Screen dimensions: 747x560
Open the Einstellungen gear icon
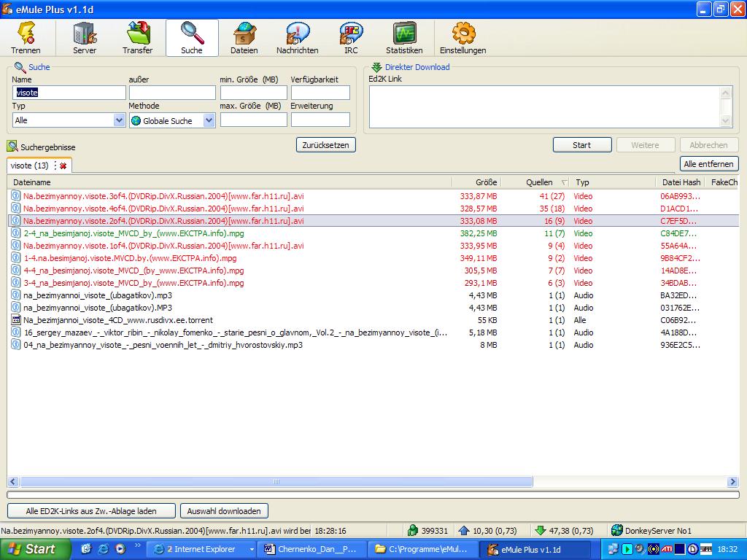[463, 38]
